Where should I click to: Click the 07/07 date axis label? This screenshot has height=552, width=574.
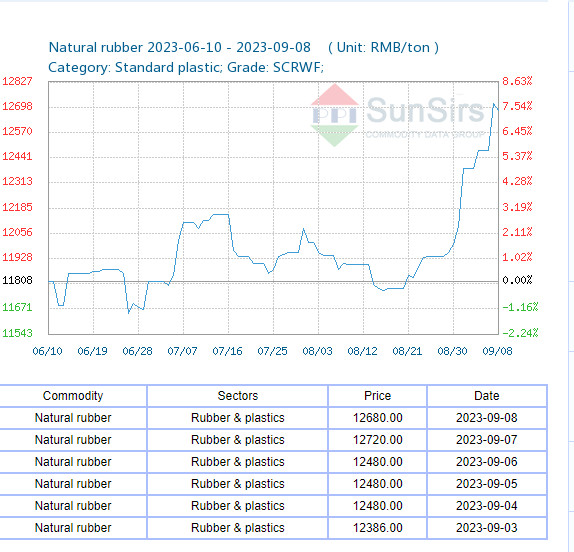[182, 351]
